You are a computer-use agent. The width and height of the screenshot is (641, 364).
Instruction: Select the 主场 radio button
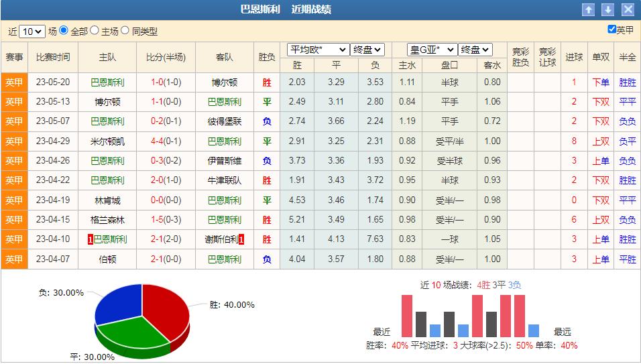click(x=95, y=30)
